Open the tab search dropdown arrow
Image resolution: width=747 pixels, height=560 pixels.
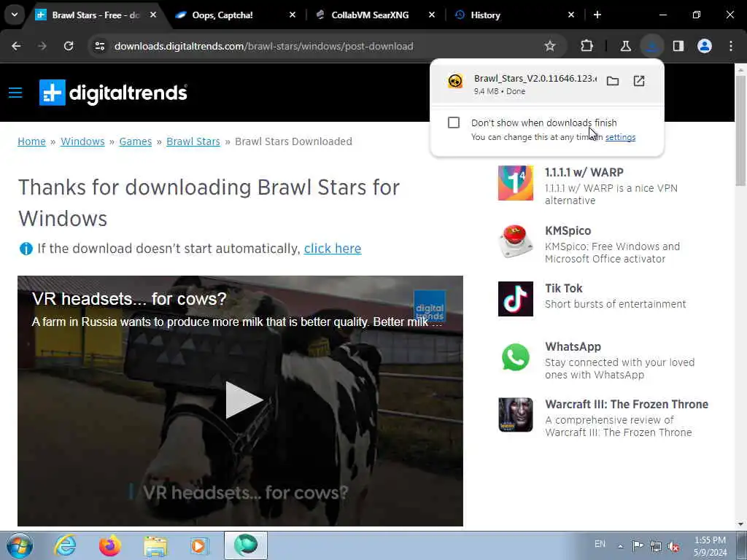(x=15, y=15)
